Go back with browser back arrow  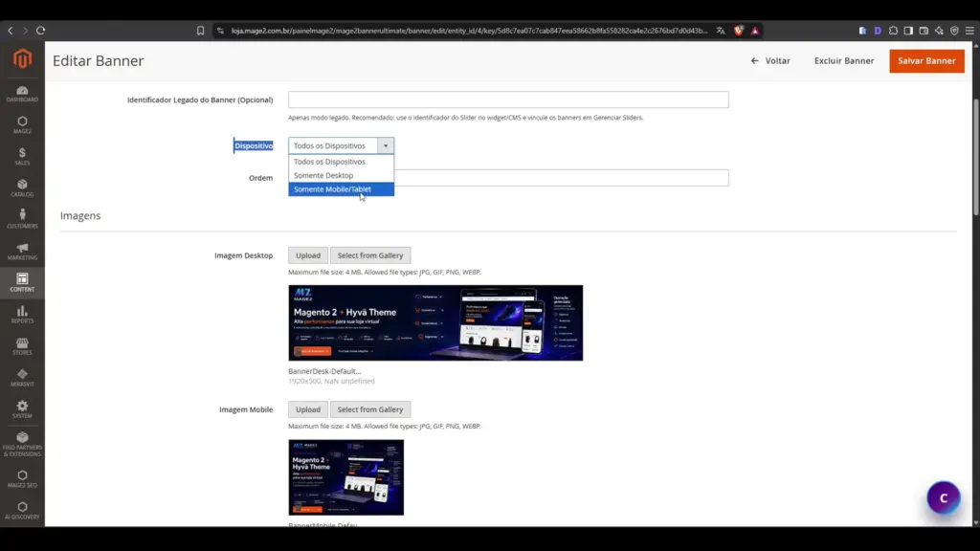[11, 31]
